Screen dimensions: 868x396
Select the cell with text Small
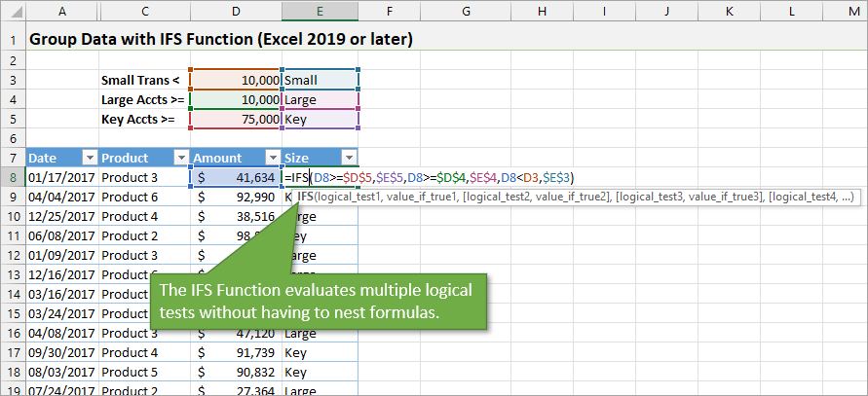tap(320, 80)
